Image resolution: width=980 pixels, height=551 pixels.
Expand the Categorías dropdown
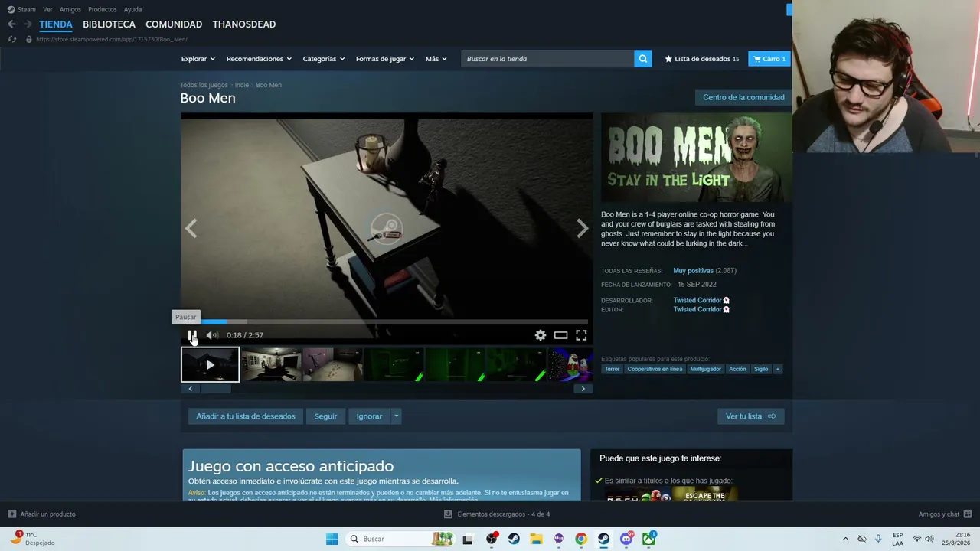[324, 59]
